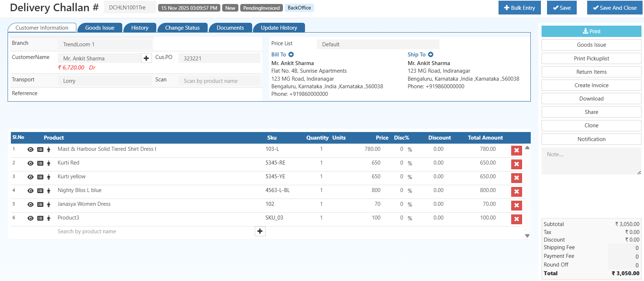Click the Cus.PO 323221 field
644x281 pixels.
(x=219, y=58)
